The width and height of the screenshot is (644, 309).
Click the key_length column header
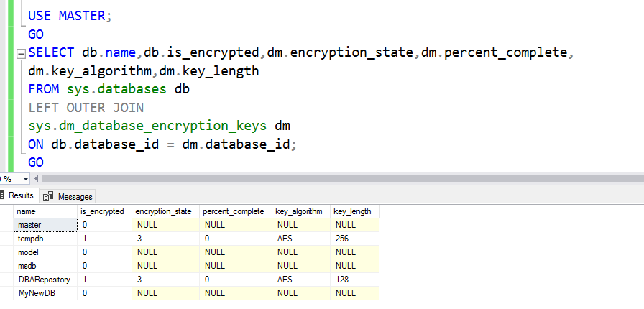click(x=354, y=211)
